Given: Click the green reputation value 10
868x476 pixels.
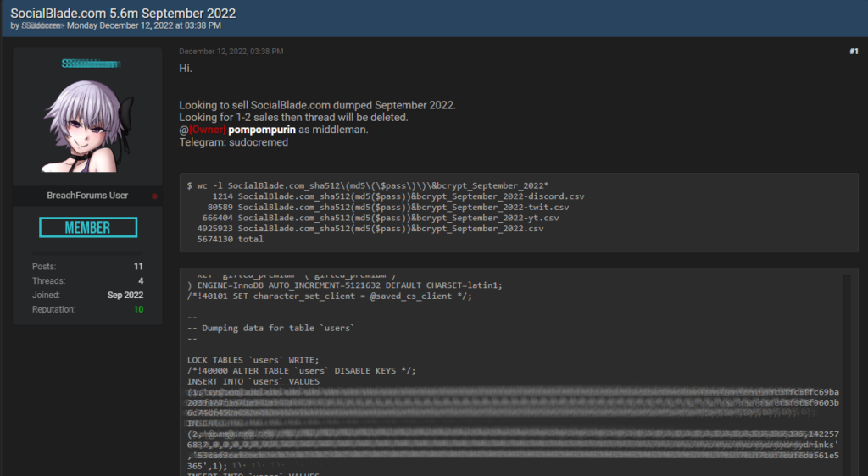Looking at the screenshot, I should pos(138,309).
